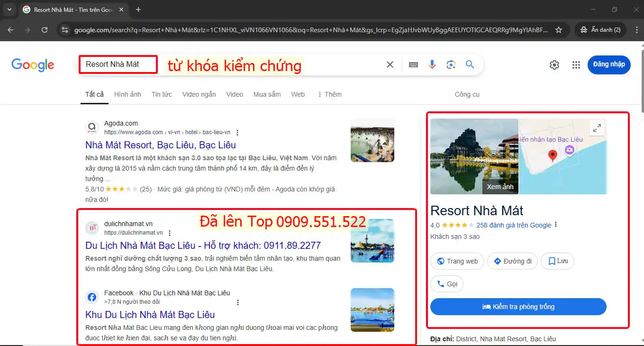Image resolution: width=644 pixels, height=346 pixels.
Task: Switch to the Video tab
Action: point(235,94)
